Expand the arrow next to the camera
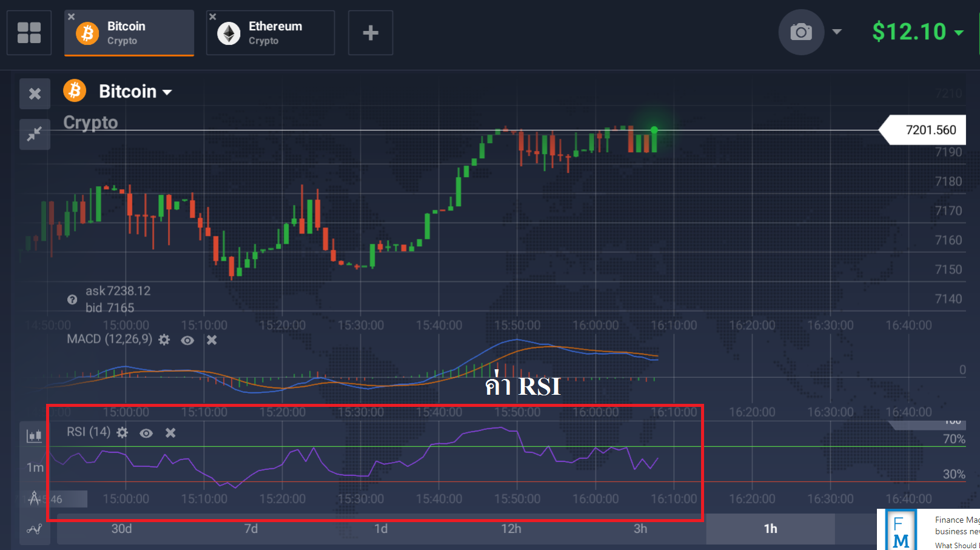Screen dimensions: 980x550 [837, 32]
